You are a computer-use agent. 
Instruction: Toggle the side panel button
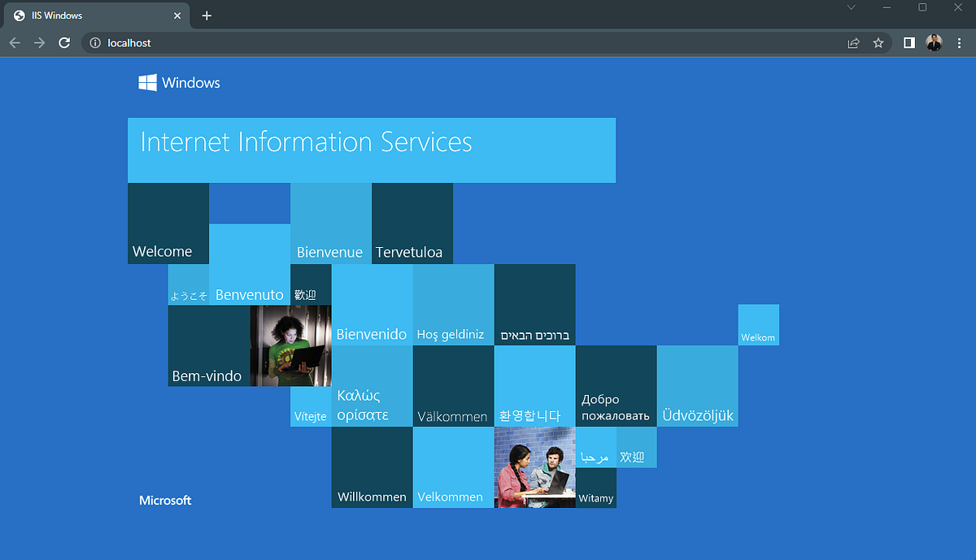click(x=908, y=42)
